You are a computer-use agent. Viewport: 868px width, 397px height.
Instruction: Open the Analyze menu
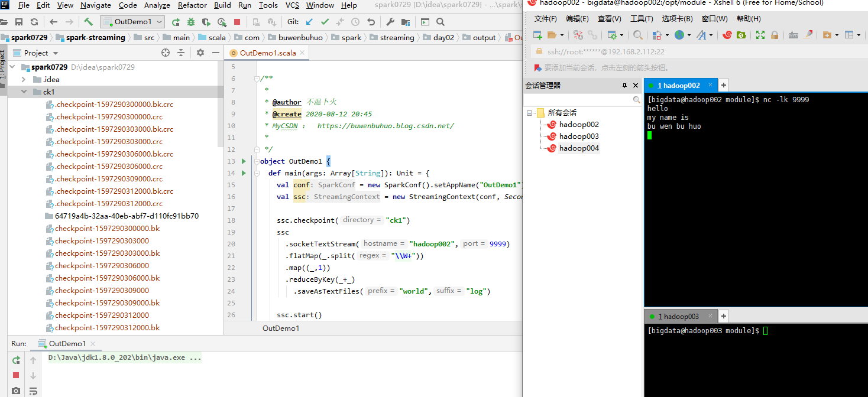(157, 5)
